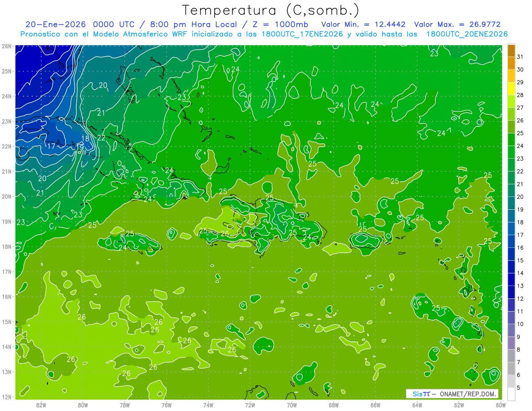Click the '62W' longitude label
This screenshot has height=411, width=532.
pos(459,405)
